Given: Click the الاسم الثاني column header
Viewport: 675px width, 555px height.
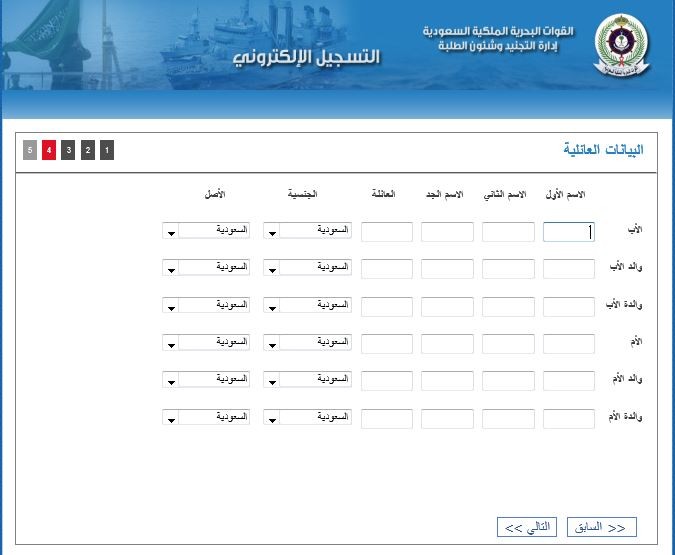Looking at the screenshot, I should pos(505,195).
